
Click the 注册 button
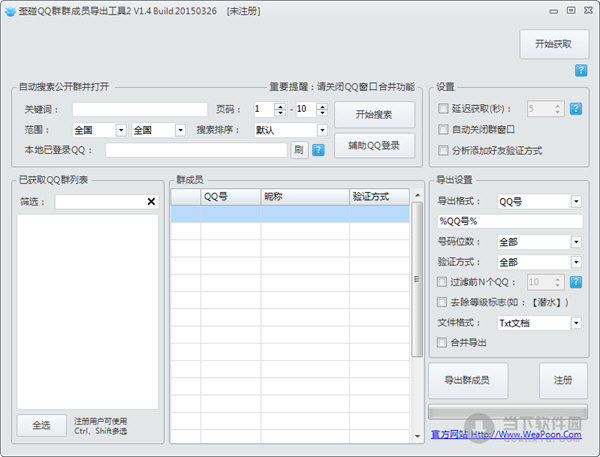coord(563,380)
